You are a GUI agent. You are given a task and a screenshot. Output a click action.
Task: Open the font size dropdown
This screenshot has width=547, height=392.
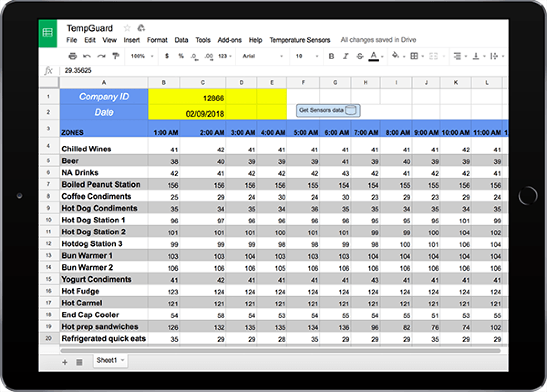click(x=305, y=56)
